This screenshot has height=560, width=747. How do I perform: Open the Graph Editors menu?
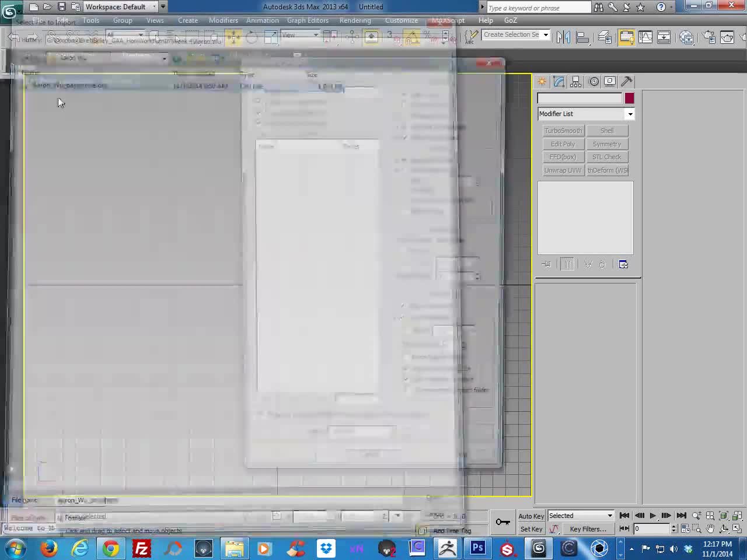[308, 20]
